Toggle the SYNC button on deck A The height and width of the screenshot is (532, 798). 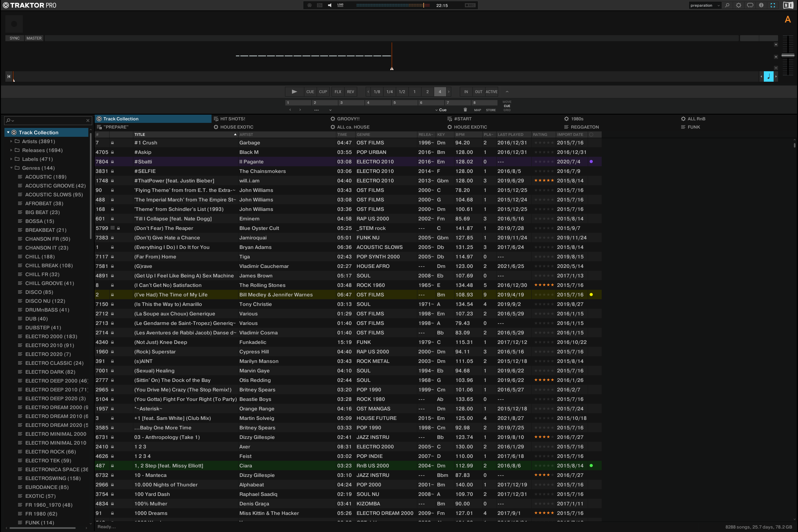click(15, 38)
